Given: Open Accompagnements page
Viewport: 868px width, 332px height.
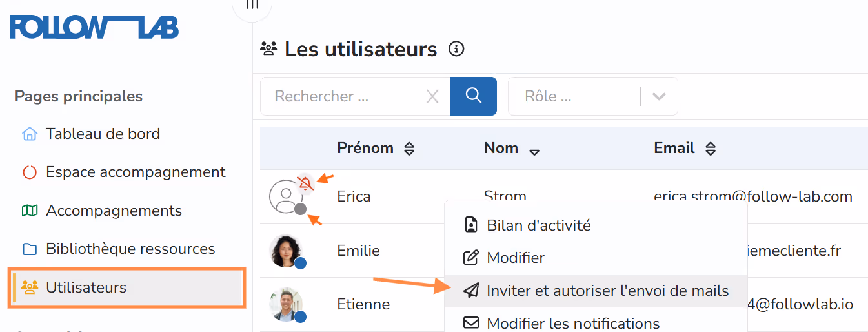Looking at the screenshot, I should pos(114,211).
